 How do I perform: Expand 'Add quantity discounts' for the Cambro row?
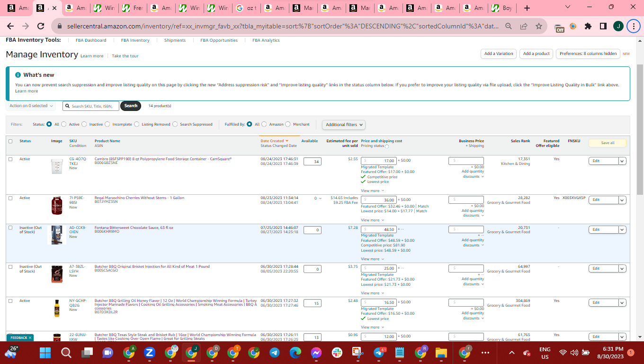pos(473,174)
